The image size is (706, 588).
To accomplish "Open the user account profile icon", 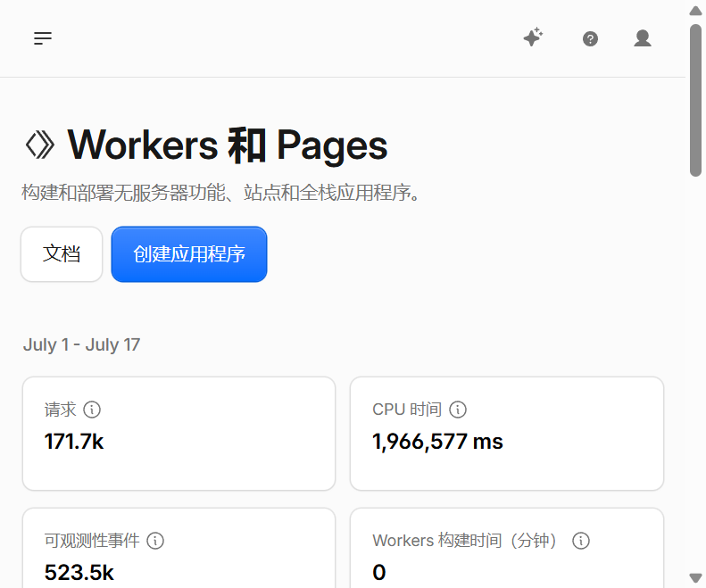I will (x=643, y=38).
